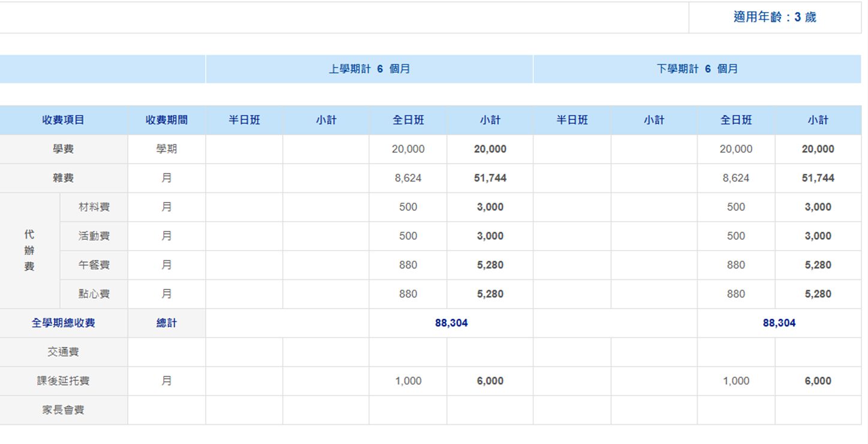
Task: Click the 收費項目 column header
Action: [64, 120]
